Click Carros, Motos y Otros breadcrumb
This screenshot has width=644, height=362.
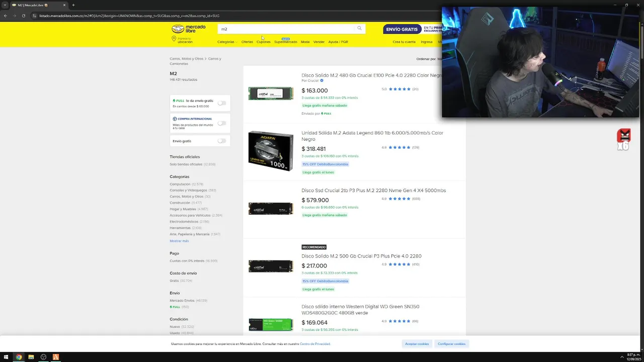pyautogui.click(x=187, y=59)
